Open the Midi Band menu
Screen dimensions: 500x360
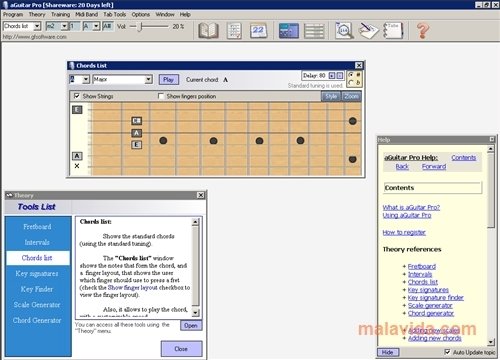(86, 14)
